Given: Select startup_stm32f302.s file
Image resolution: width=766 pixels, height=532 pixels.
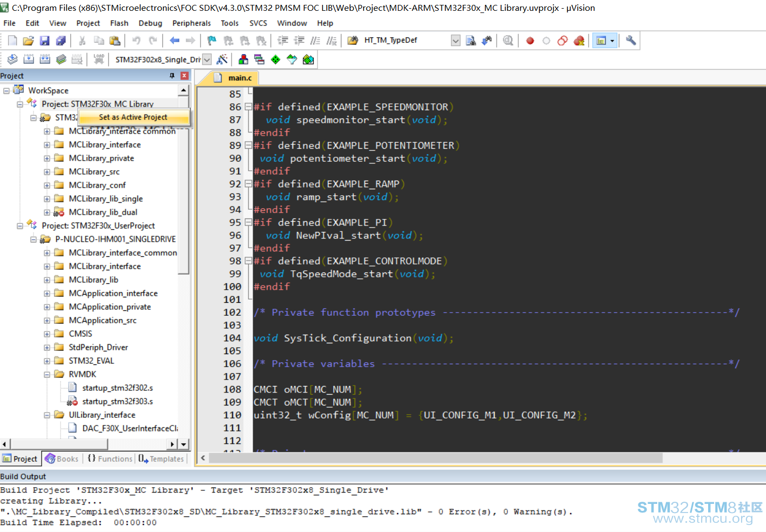Looking at the screenshot, I should (117, 388).
